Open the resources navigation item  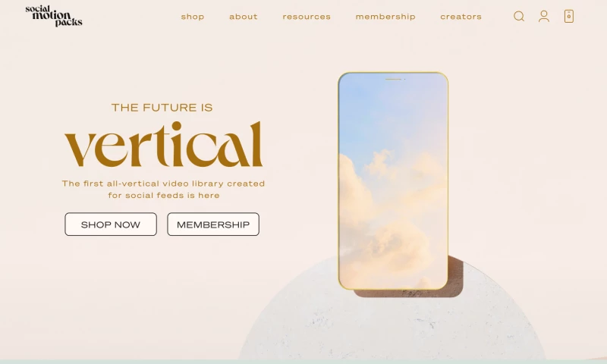[x=307, y=17]
